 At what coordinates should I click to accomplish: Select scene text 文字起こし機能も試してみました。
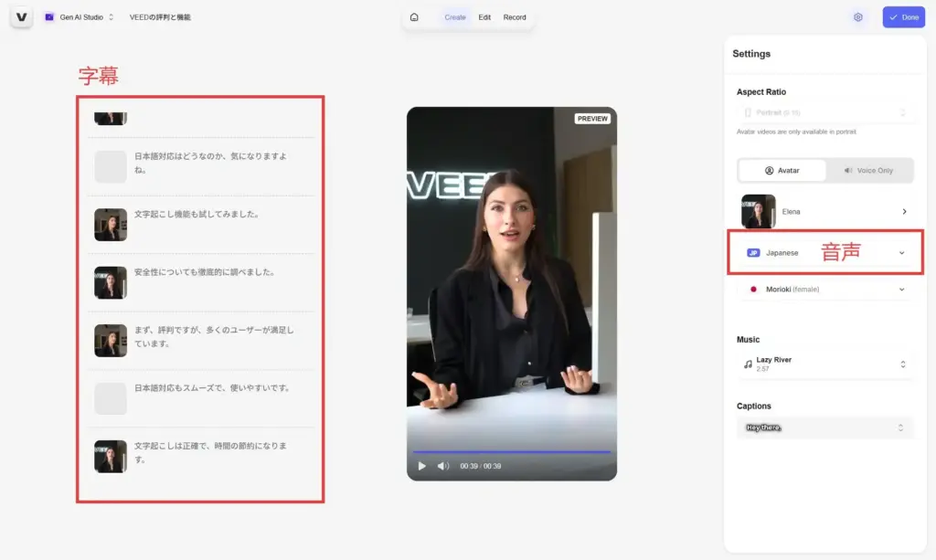(x=197, y=214)
